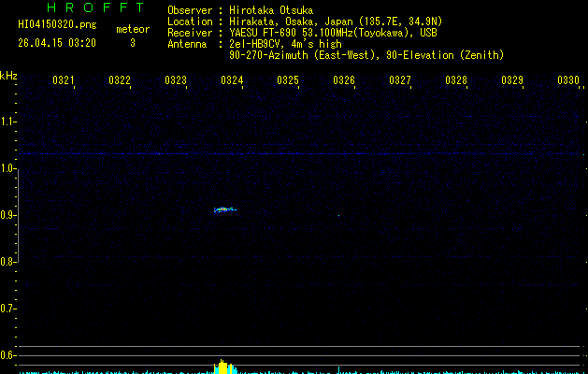Click the 0324 time marker

pyautogui.click(x=232, y=80)
